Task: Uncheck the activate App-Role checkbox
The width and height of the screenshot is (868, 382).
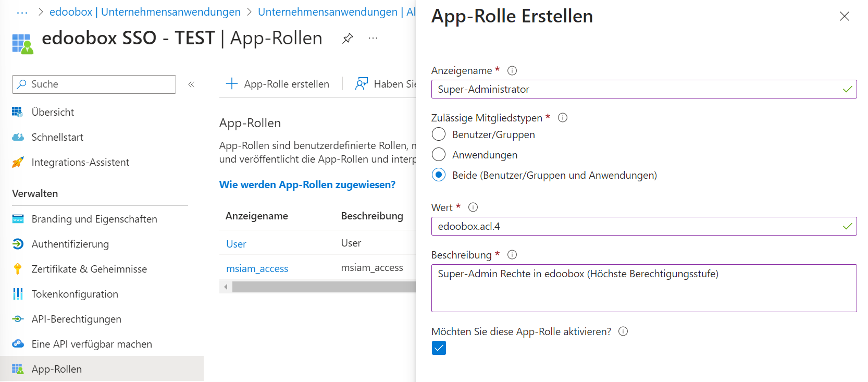Action: click(439, 348)
